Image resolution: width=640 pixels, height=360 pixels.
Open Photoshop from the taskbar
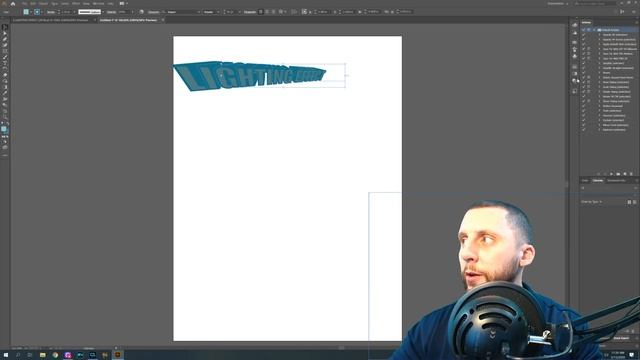(80, 355)
